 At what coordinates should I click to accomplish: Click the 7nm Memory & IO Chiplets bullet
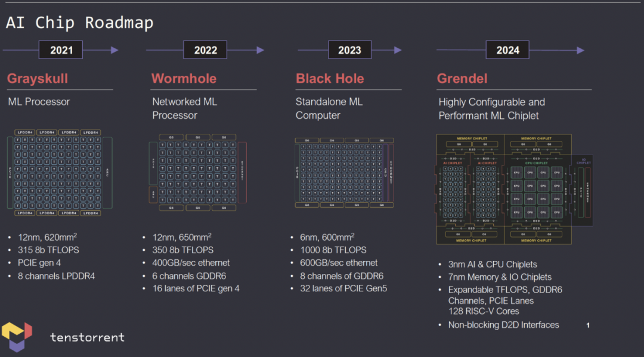pyautogui.click(x=500, y=277)
